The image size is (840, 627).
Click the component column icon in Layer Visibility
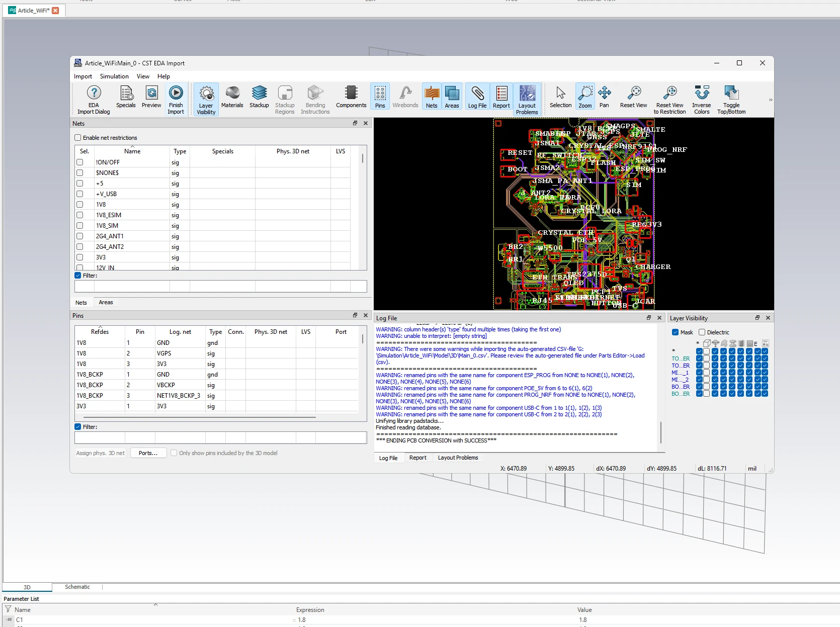(741, 343)
